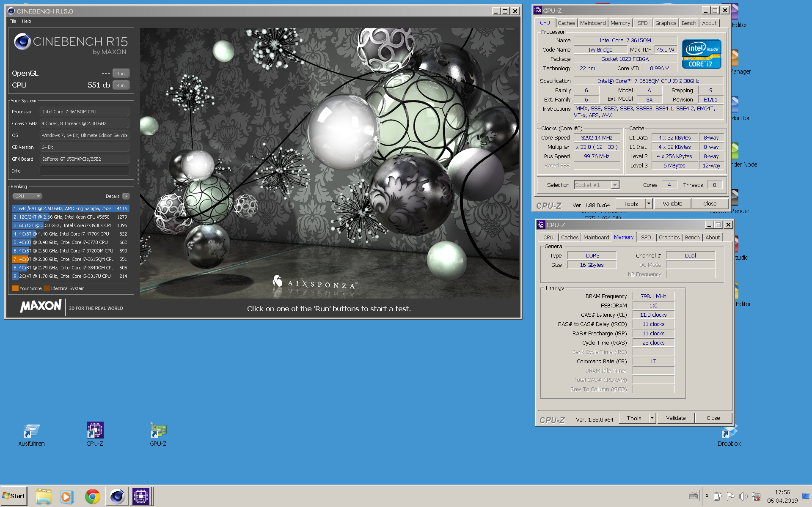Image resolution: width=812 pixels, height=507 pixels.
Task: Open the File menu in Cinebench
Action: [13, 21]
